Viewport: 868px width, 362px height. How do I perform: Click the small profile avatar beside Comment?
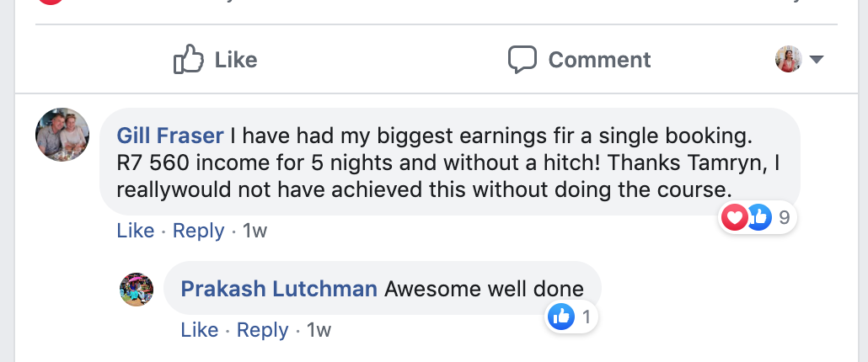[788, 60]
